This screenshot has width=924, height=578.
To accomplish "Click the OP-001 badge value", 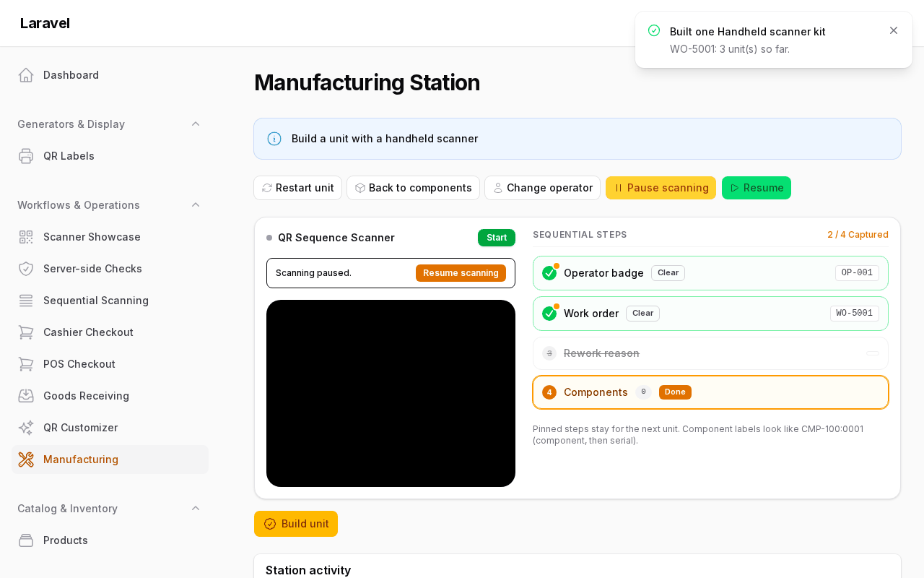I will point(857,273).
